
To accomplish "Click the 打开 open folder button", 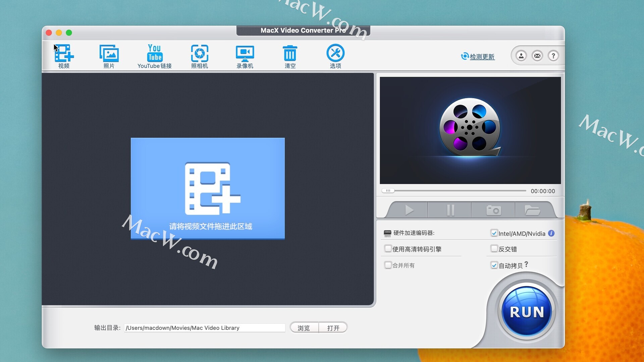I will pos(333,328).
